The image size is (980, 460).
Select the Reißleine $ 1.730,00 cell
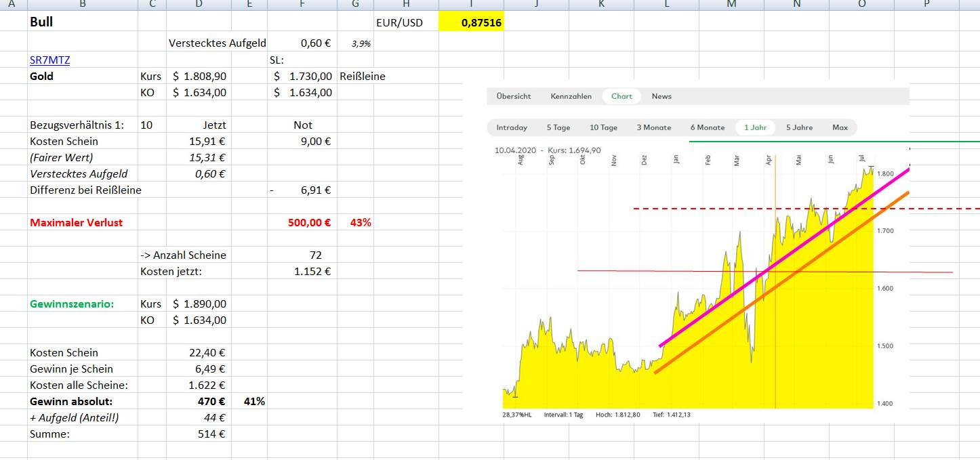(x=302, y=77)
